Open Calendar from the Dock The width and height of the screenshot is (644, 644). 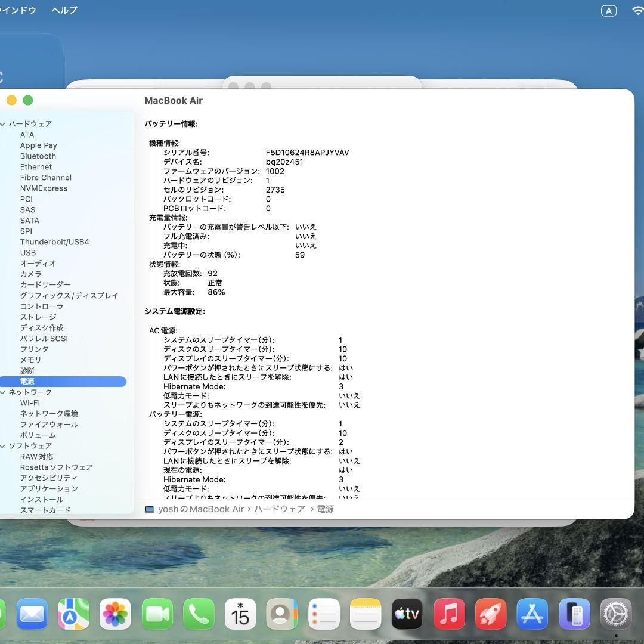tap(240, 613)
